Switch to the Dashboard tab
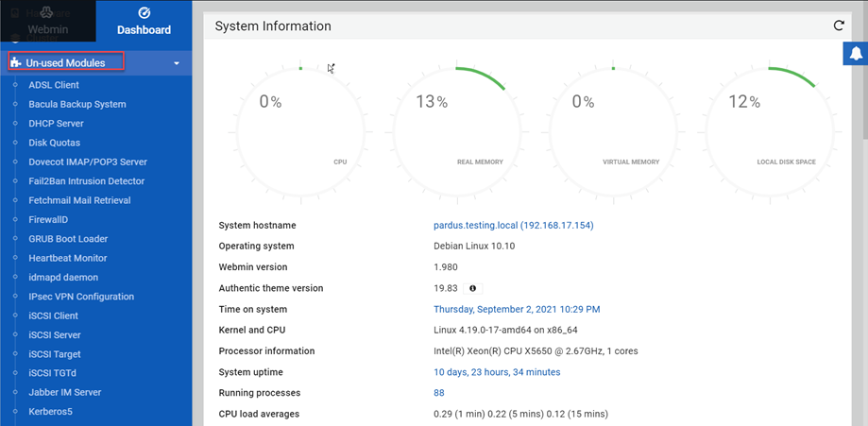 pos(145,22)
